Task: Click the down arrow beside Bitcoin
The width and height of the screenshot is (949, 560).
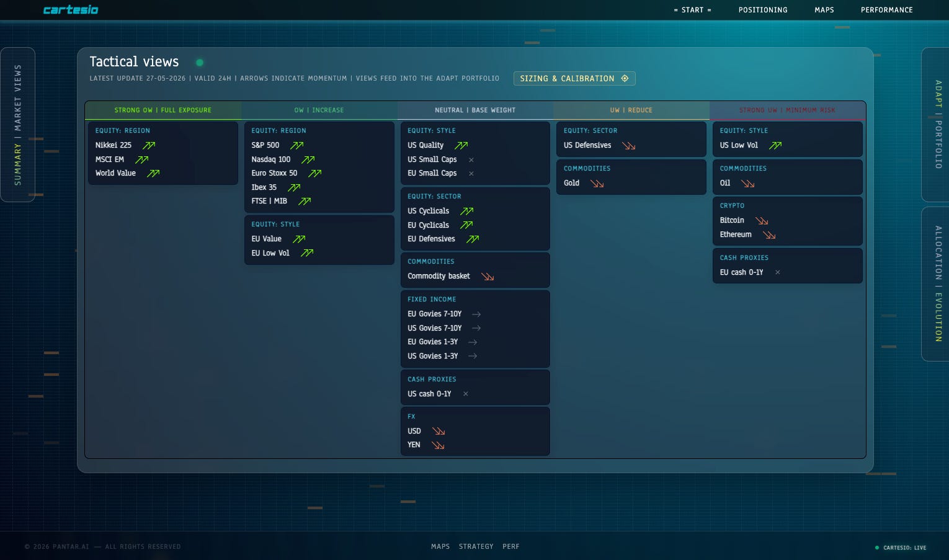Action: [x=762, y=221]
